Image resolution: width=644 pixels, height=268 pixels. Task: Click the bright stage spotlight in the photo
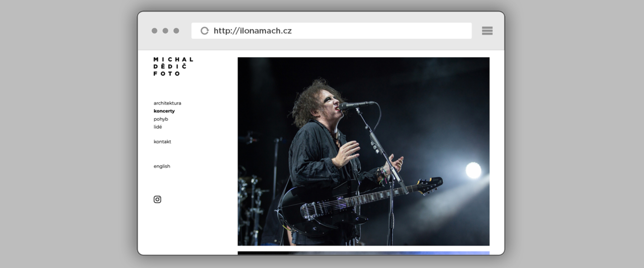pyautogui.click(x=473, y=170)
